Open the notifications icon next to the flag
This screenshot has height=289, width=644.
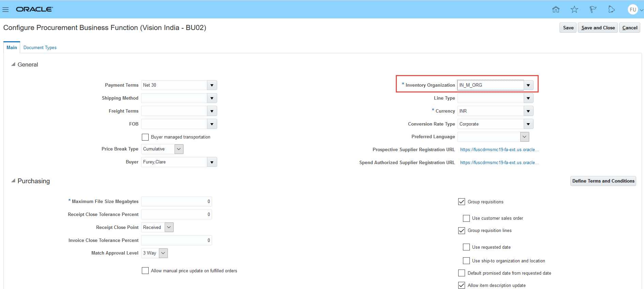click(611, 10)
